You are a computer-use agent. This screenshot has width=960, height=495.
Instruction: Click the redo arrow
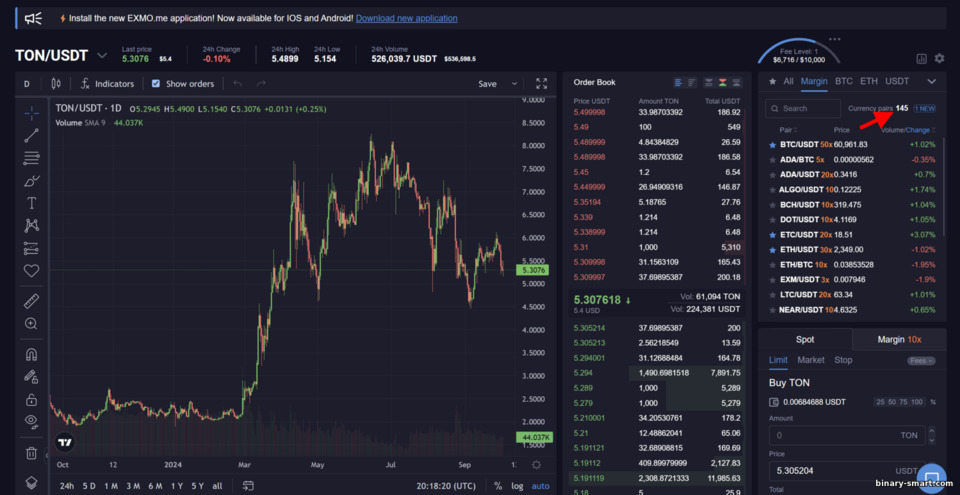(261, 84)
